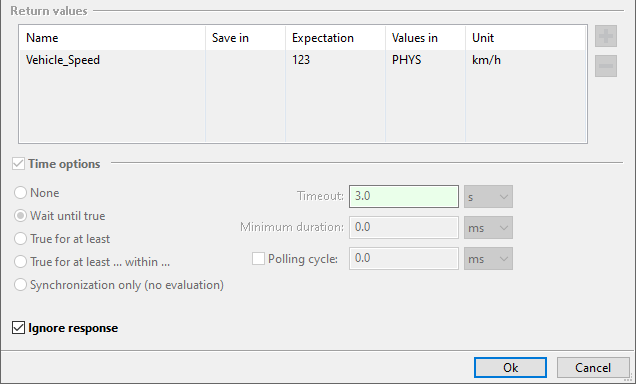This screenshot has height=384, width=636.
Task: Choose True for at least ... within ...
Action: click(20, 262)
